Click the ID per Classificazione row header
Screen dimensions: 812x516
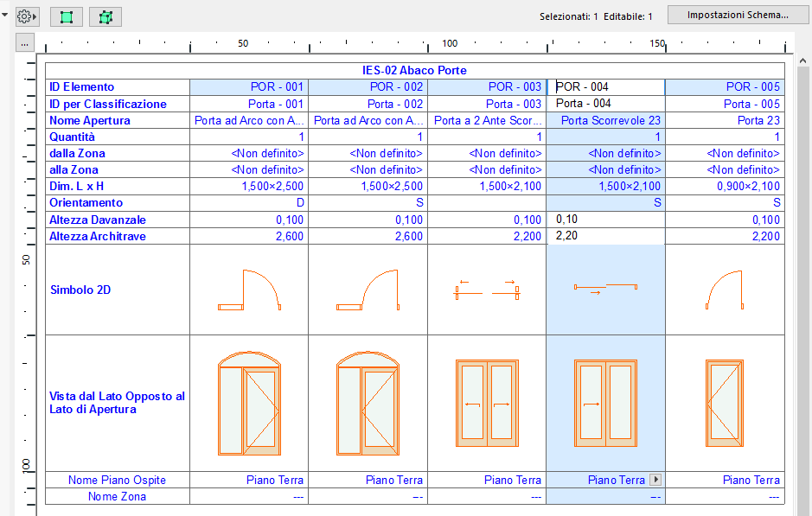pos(118,104)
